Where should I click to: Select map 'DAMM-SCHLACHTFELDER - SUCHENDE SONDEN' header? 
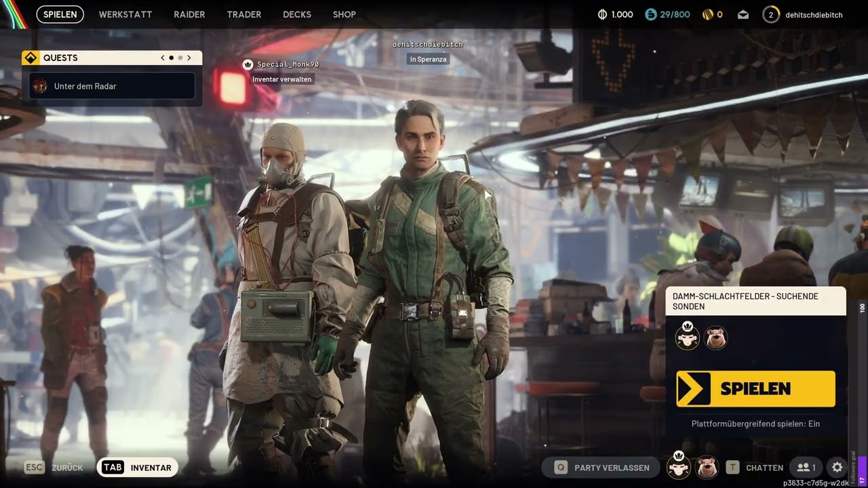click(x=755, y=301)
